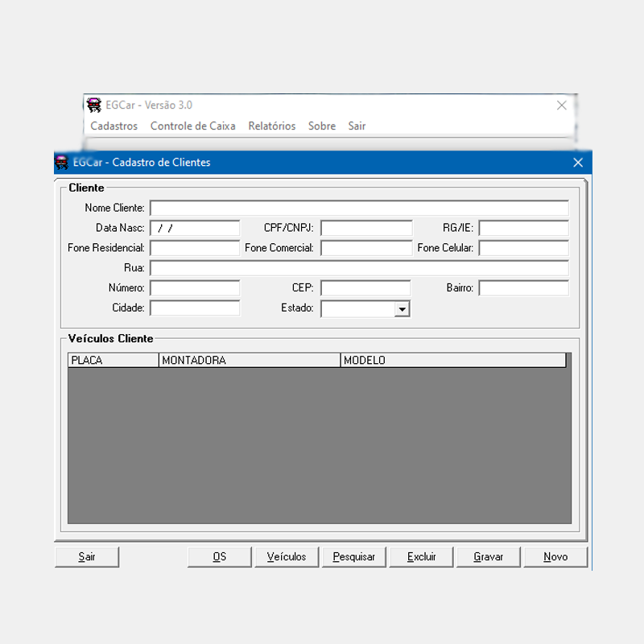Select the Fone Celular field

point(524,248)
